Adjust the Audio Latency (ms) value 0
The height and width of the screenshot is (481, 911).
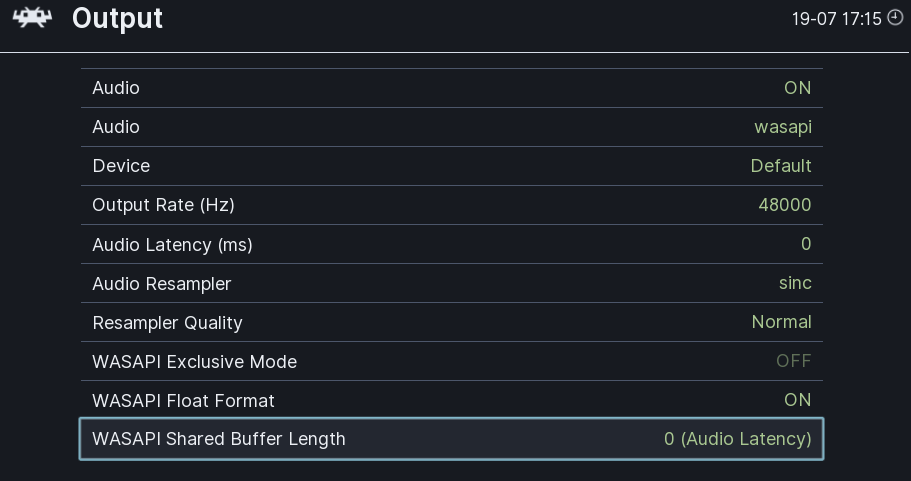tap(806, 243)
